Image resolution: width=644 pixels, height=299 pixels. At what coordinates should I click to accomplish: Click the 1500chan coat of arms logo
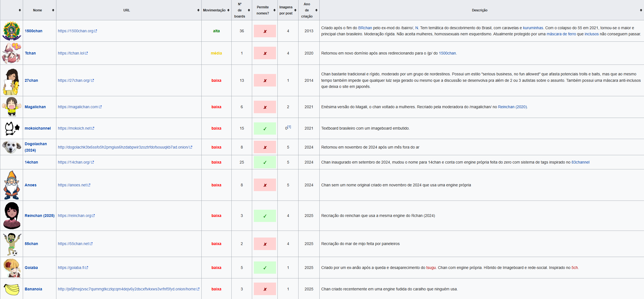click(11, 31)
